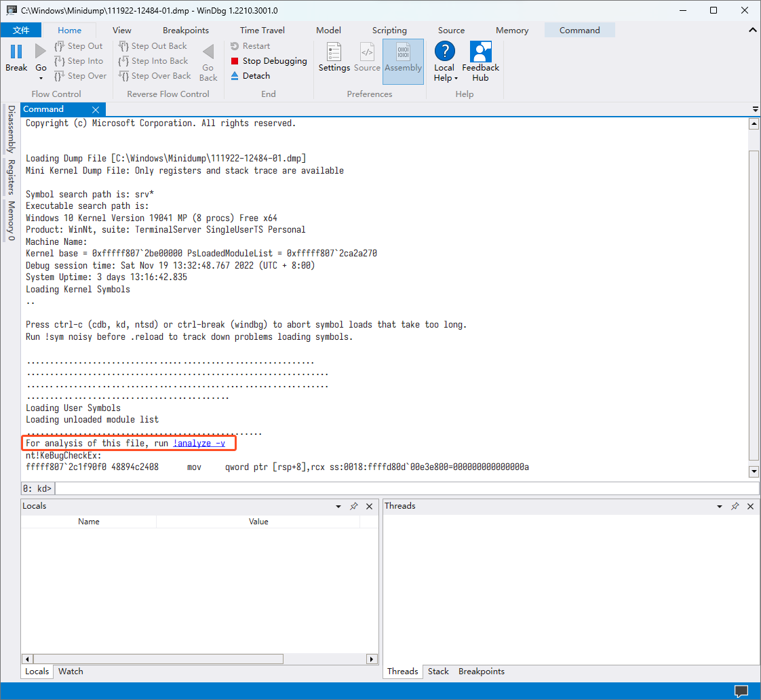
Task: Collapse the ribbon with the chevron
Action: tap(752, 30)
